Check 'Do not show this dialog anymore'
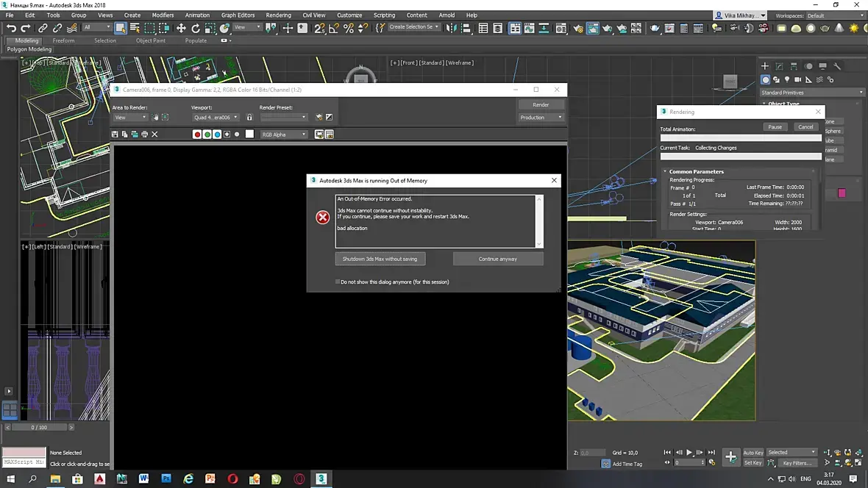Screen dimensions: 868x488 (x=338, y=281)
